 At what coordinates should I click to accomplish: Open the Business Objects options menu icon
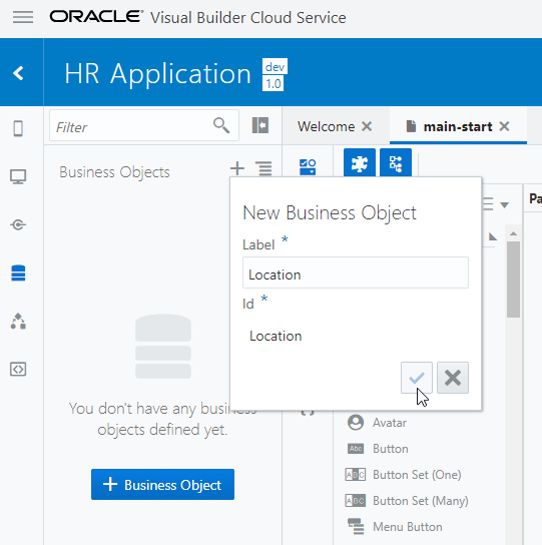tap(264, 169)
